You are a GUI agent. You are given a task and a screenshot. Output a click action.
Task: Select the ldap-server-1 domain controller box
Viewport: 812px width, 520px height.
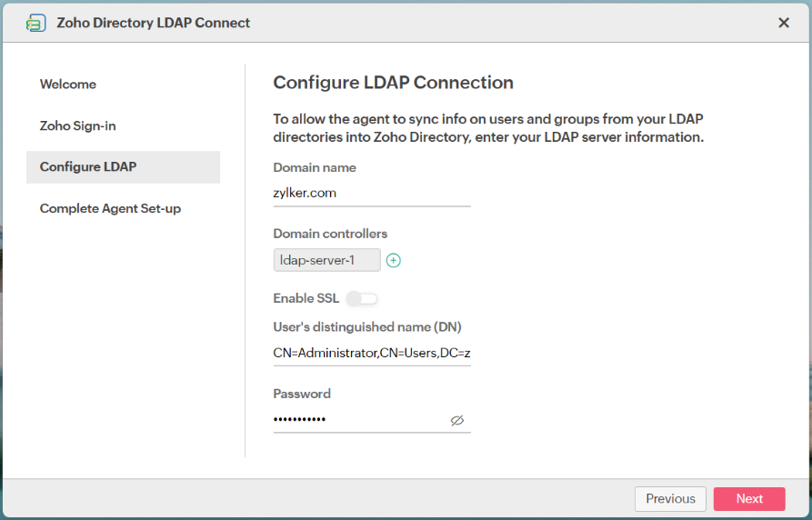click(326, 260)
